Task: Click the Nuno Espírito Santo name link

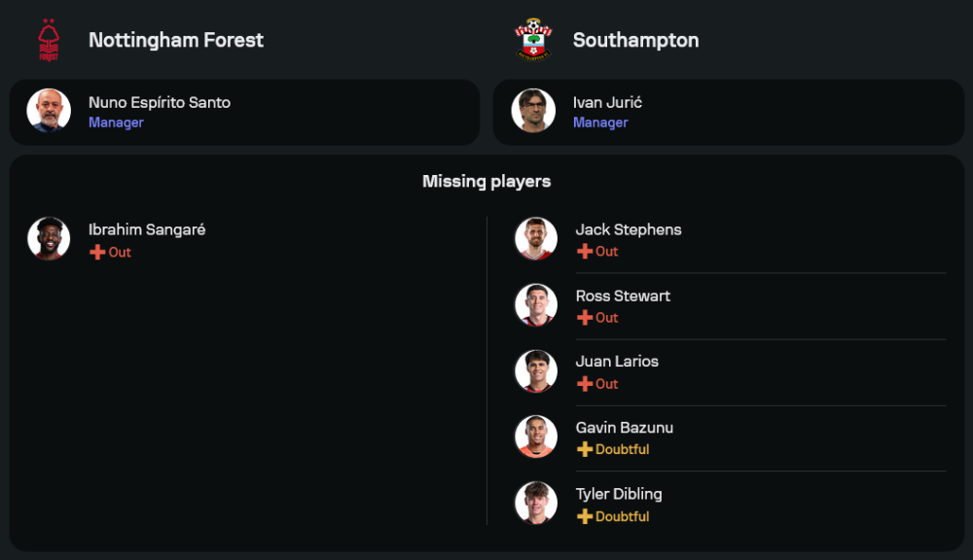Action: tap(160, 102)
